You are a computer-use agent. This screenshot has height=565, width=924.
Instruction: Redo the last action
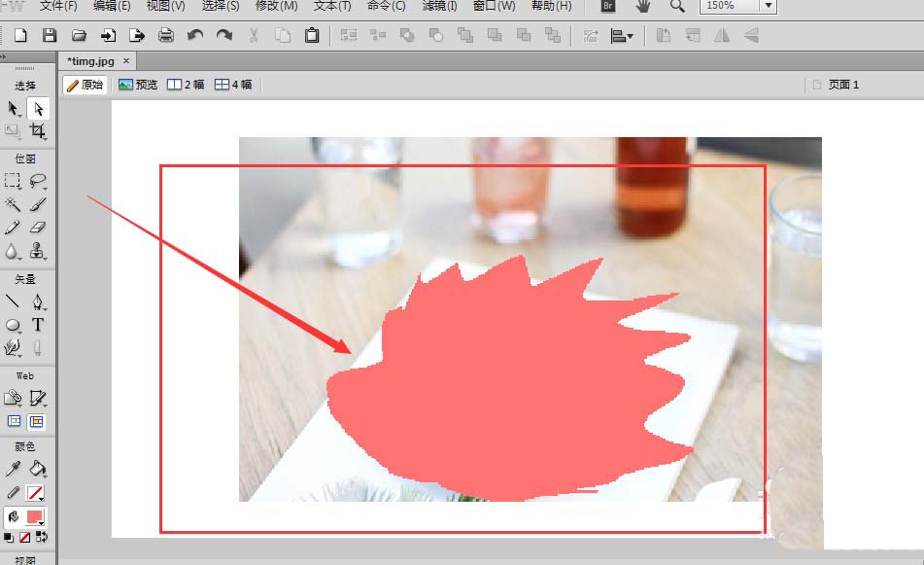[223, 35]
